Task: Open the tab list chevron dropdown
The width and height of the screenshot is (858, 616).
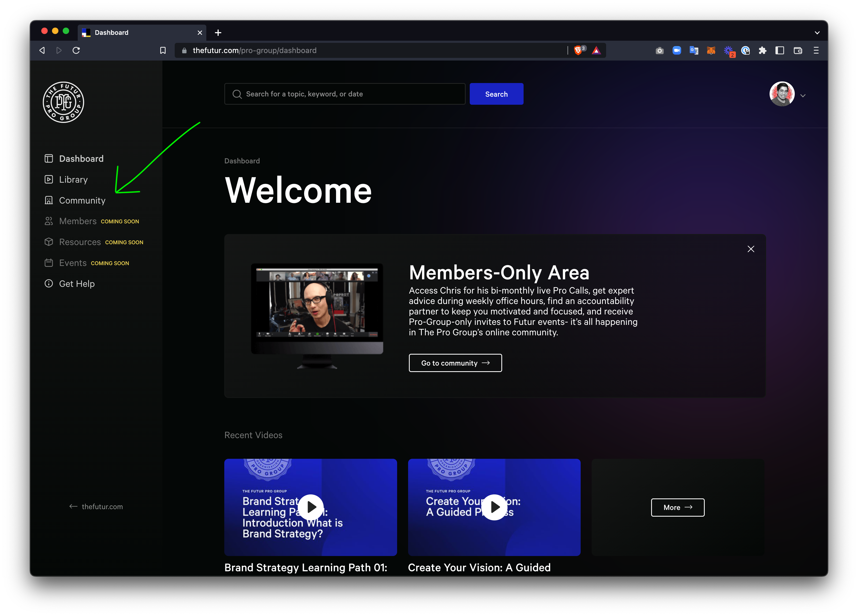Action: 817,32
